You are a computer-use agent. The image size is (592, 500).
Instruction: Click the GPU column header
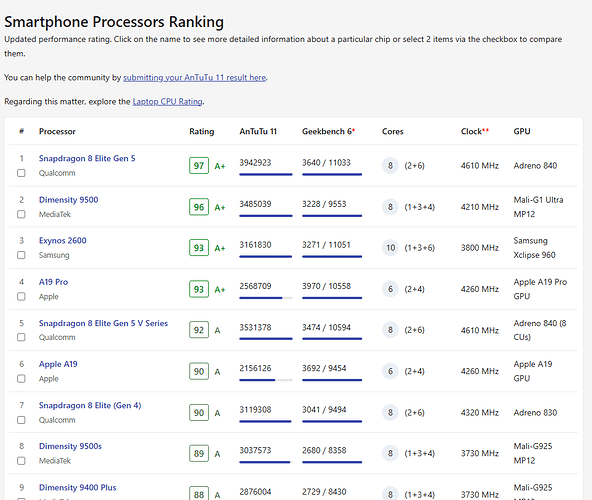pos(522,131)
